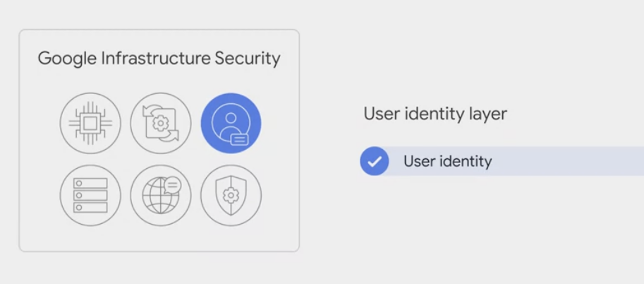Select the server storage rack icon
Viewport: 644px width, 284px height.
90,194
